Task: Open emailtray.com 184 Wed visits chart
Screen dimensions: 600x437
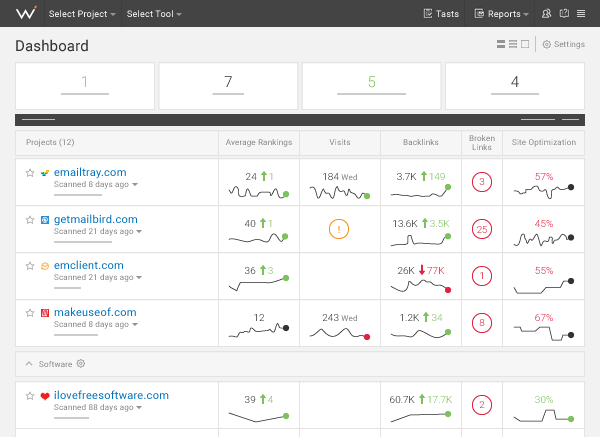Action: 340,192
